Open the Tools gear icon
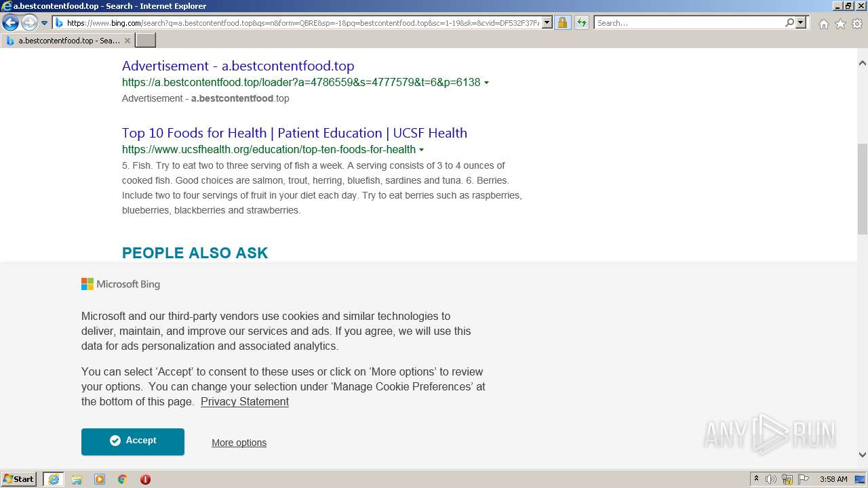Screen dimensions: 868x488 pyautogui.click(x=857, y=24)
